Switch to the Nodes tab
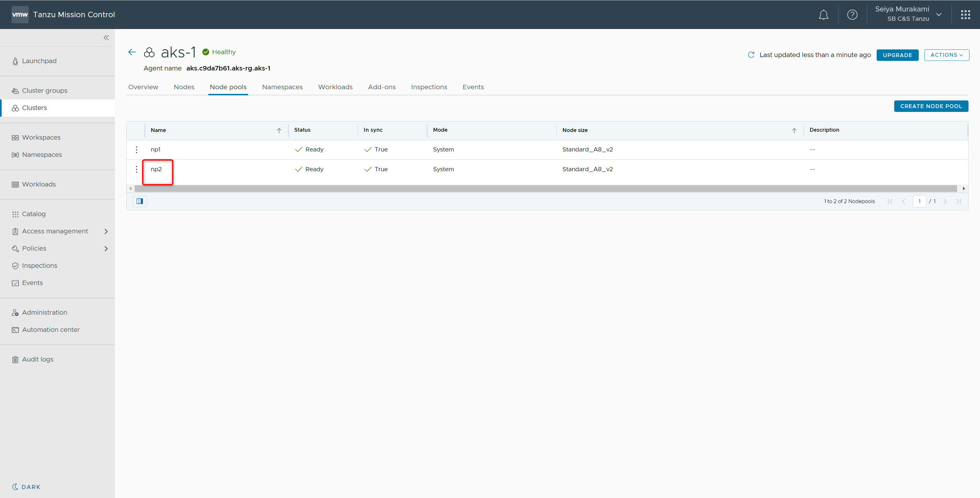Screen dimensions: 980x498 tap(184, 87)
